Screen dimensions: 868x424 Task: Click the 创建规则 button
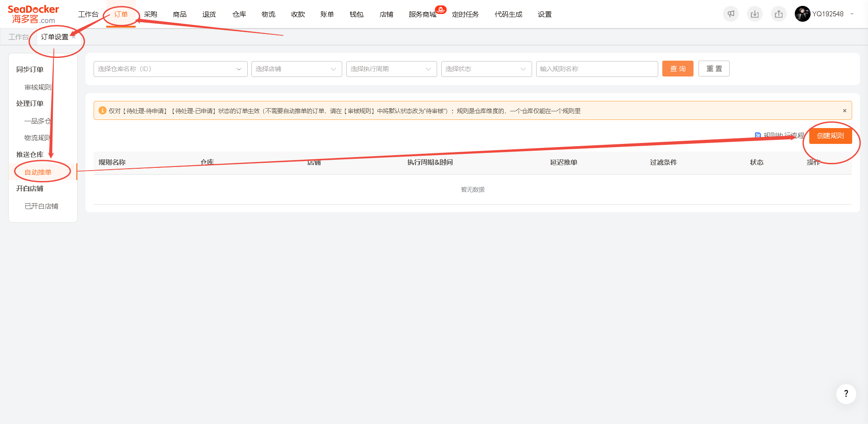pyautogui.click(x=830, y=136)
